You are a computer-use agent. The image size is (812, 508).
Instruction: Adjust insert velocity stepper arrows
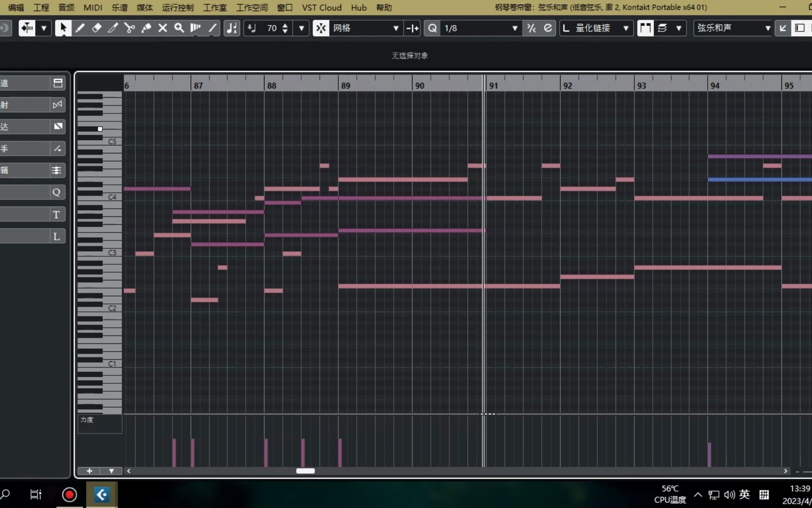point(285,28)
